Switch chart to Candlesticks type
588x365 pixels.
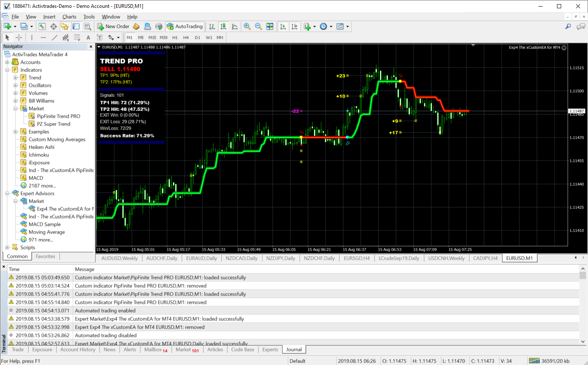pos(223,26)
